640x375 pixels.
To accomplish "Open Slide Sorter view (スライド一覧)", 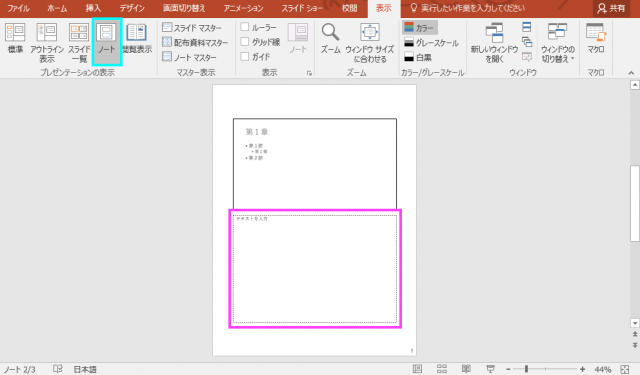I will tap(79, 43).
